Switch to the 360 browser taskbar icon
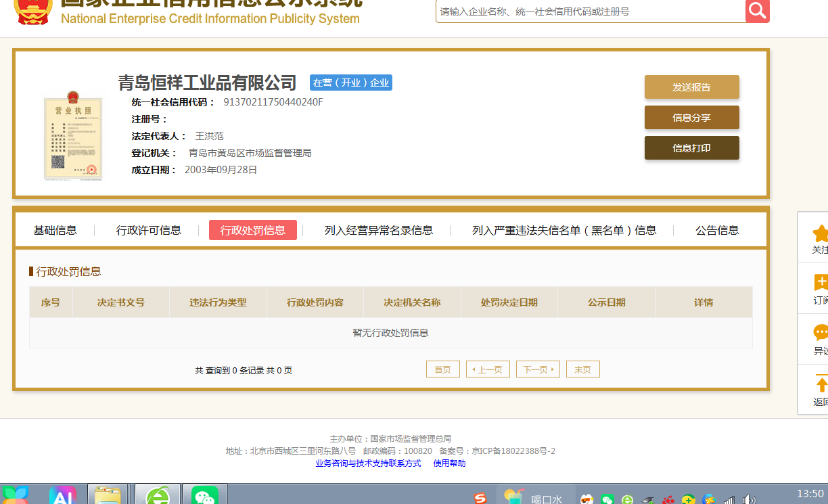Screen dimensions: 828x504 click(x=158, y=495)
